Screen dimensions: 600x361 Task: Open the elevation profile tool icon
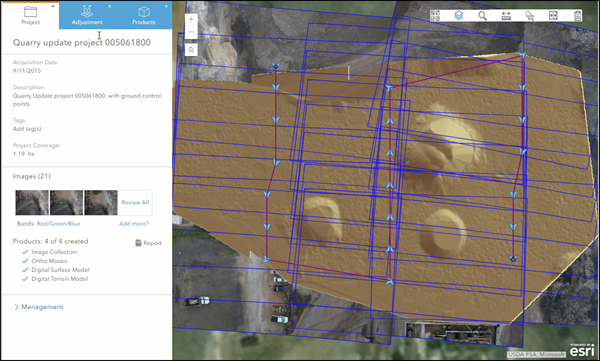click(x=530, y=15)
